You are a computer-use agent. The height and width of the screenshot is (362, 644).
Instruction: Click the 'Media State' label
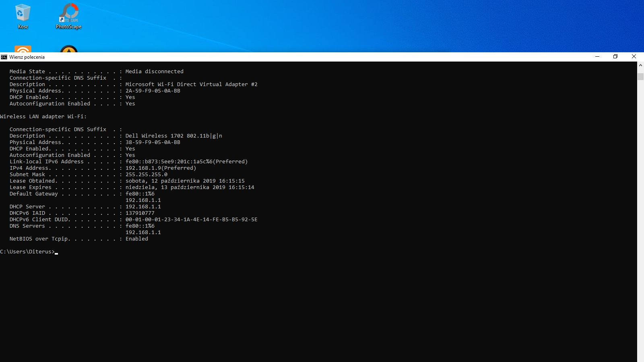pyautogui.click(x=27, y=72)
